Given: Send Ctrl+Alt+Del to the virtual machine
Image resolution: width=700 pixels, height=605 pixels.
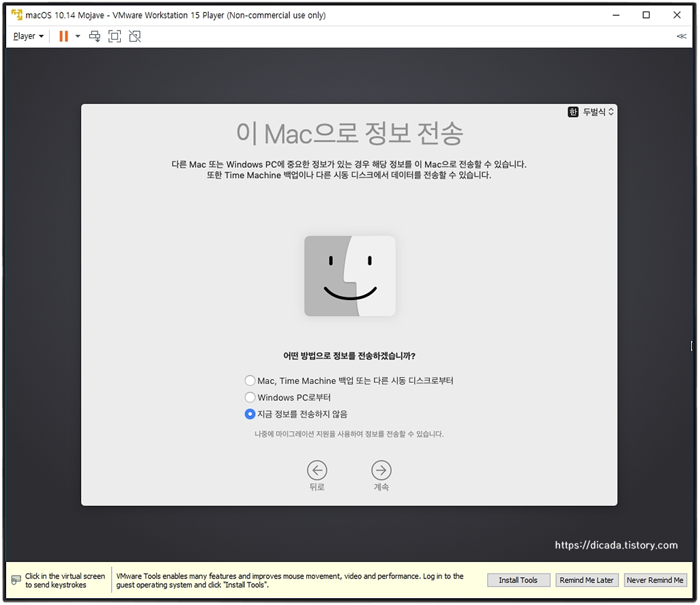Looking at the screenshot, I should pos(95,36).
